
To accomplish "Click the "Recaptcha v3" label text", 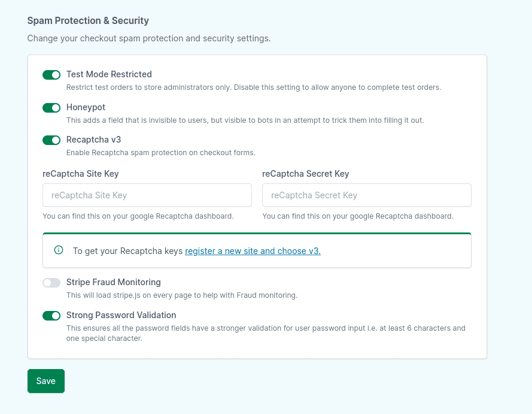I will point(93,140).
